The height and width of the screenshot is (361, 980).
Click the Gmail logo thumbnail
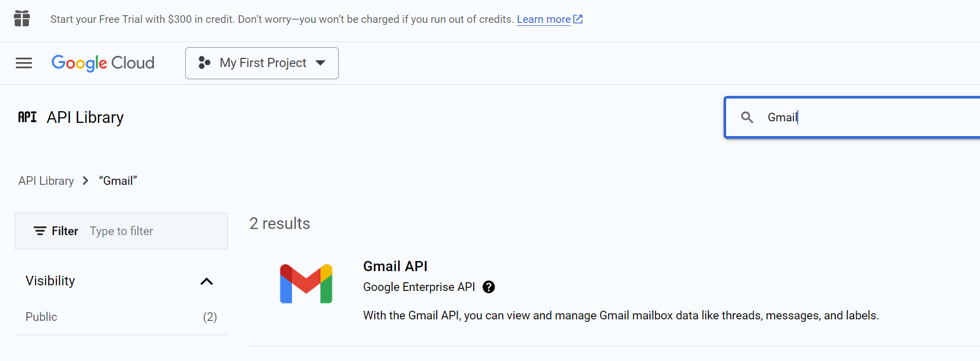tap(306, 284)
